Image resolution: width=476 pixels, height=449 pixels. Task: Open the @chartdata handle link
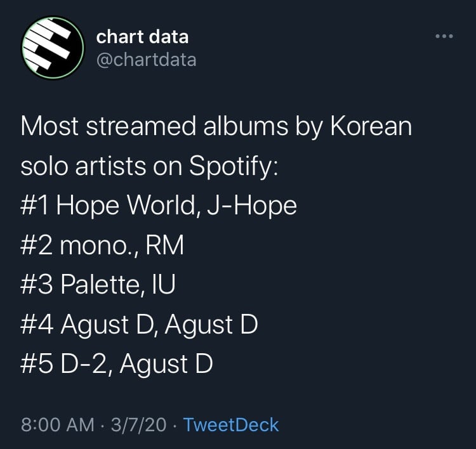(x=146, y=60)
